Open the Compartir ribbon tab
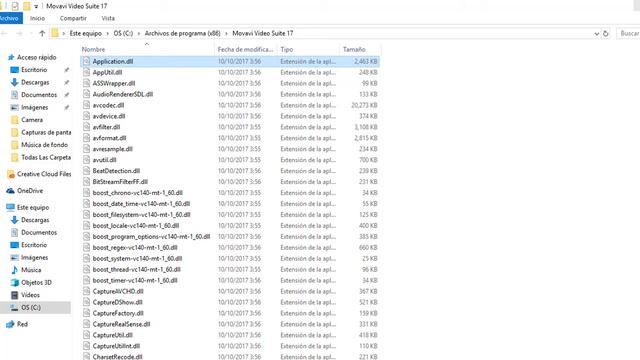Image resolution: width=640 pixels, height=360 pixels. (73, 18)
